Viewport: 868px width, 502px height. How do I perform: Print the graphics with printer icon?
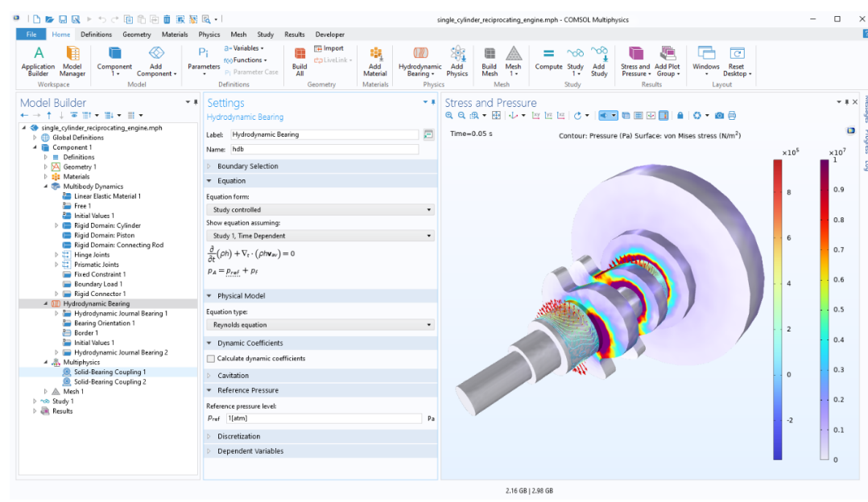732,116
